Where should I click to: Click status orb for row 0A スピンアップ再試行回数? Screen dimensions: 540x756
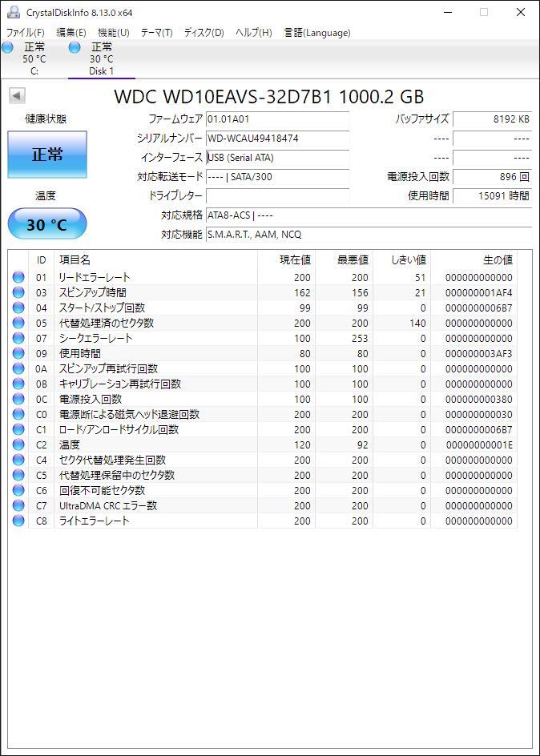pos(18,368)
